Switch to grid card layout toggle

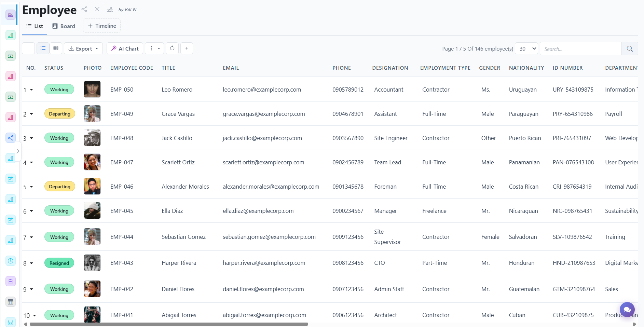(56, 48)
